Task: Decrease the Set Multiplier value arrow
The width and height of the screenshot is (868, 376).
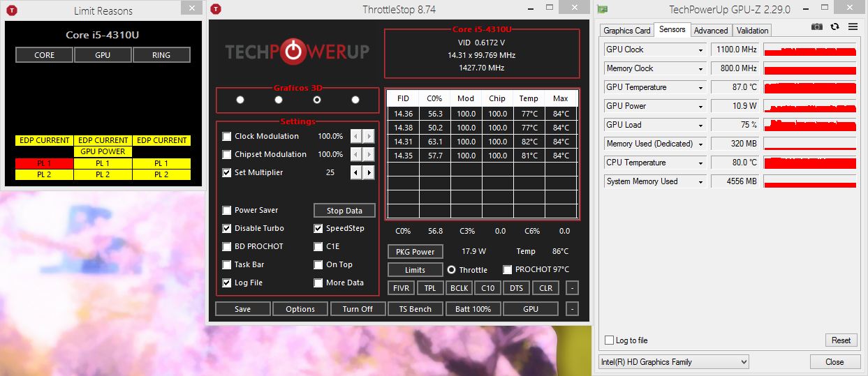Action: point(356,172)
